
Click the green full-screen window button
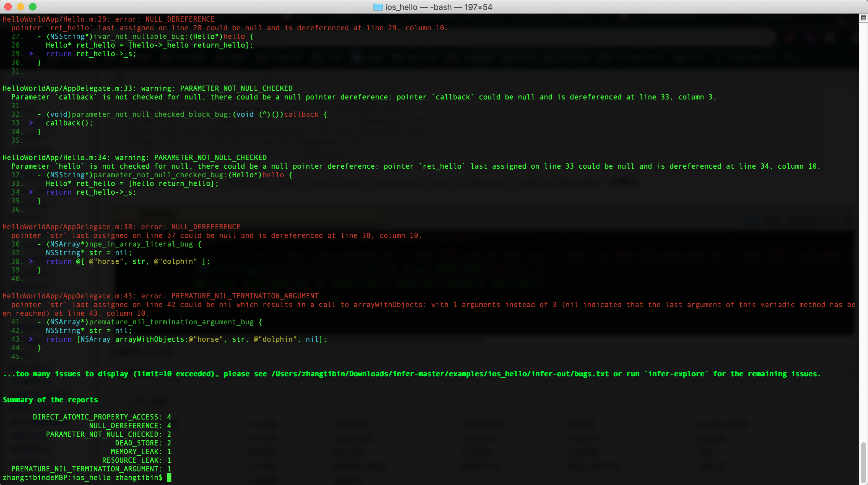(33, 7)
